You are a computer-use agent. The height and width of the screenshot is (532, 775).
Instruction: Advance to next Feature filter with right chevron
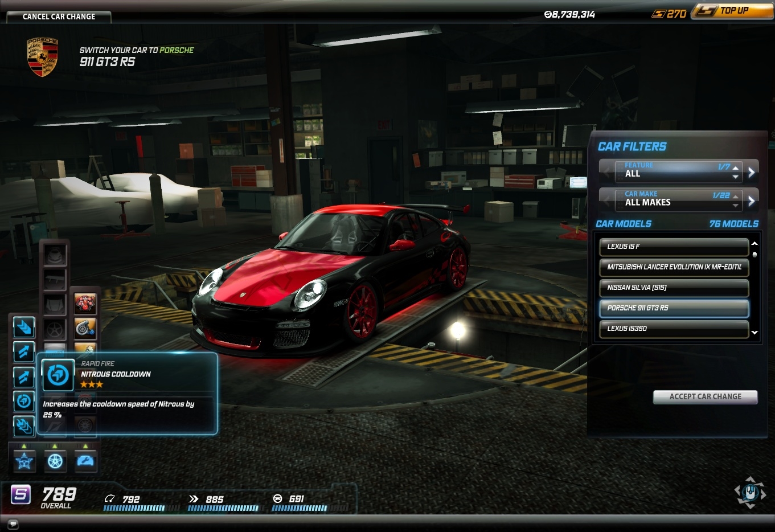[x=752, y=171]
